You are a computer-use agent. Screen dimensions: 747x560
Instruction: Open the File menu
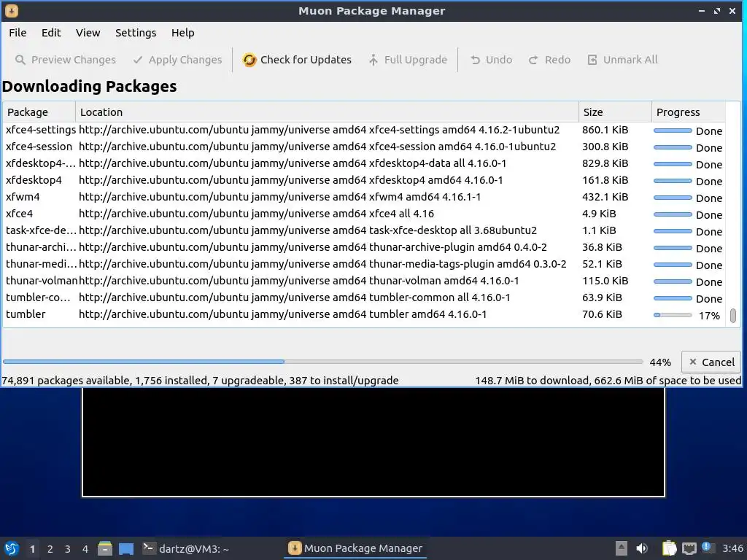pyautogui.click(x=18, y=33)
